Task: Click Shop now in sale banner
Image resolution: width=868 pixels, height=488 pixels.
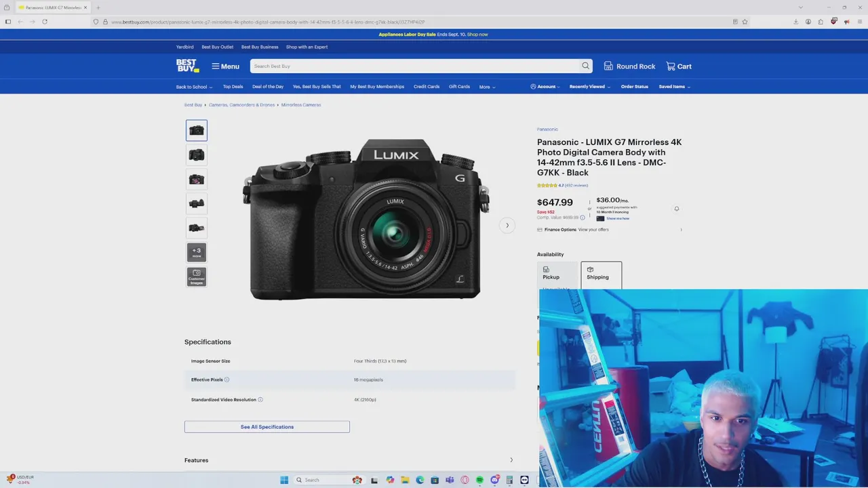Action: tap(477, 35)
